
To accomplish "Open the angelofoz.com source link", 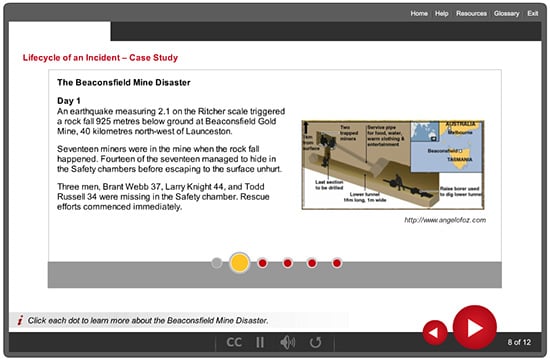I will pos(445,220).
